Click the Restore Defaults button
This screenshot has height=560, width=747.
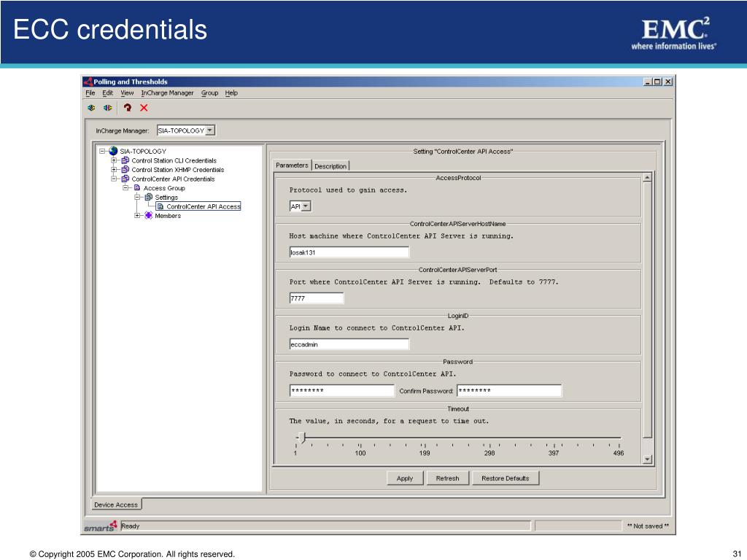pos(506,478)
